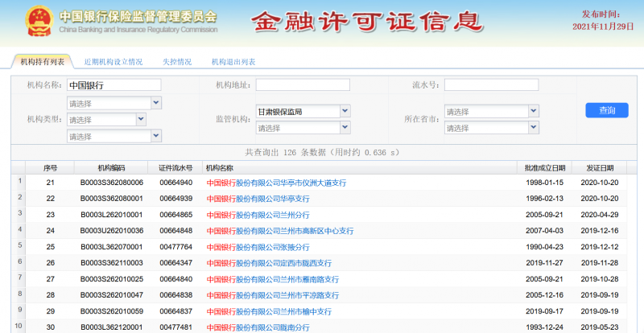Screen dimensions: 644x333
Task: Click the national emblem logo icon
Action: (x=39, y=21)
